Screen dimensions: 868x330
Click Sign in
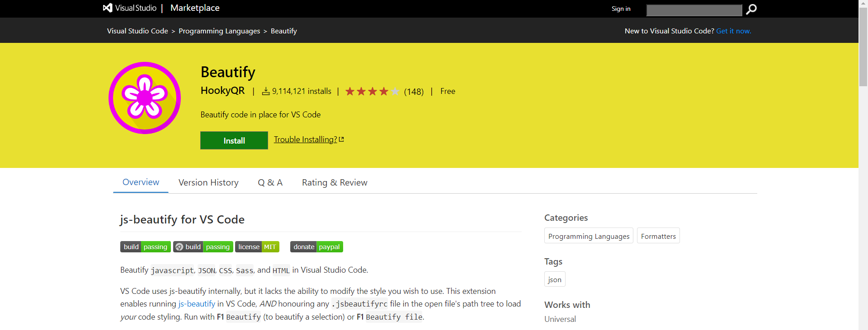click(621, 9)
